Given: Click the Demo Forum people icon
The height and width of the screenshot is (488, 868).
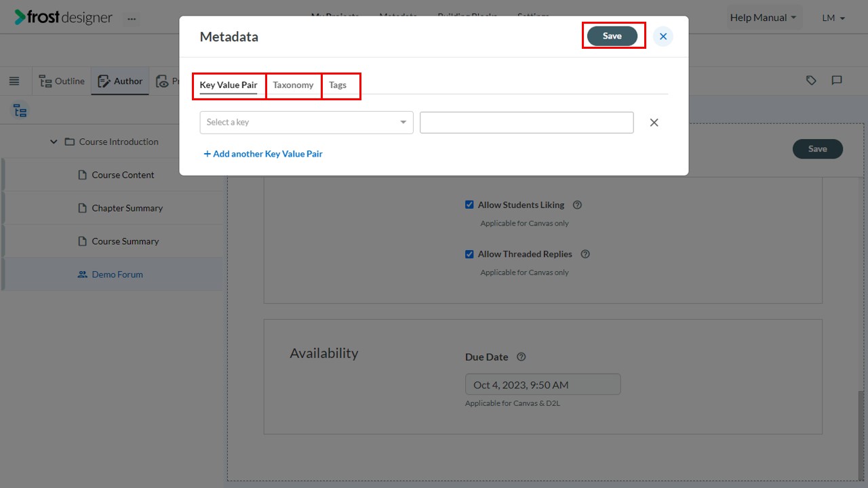Looking at the screenshot, I should [x=83, y=274].
